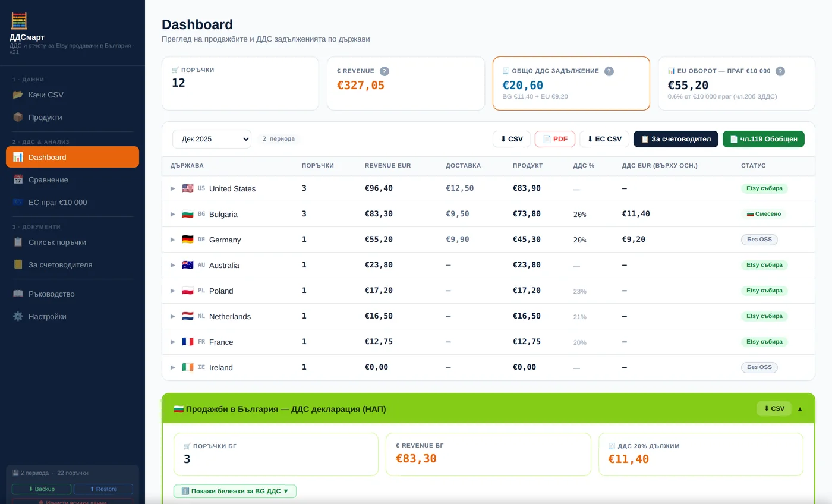Click the Bulgaria flag icon in table
This screenshot has width=832, height=504.
188,214
